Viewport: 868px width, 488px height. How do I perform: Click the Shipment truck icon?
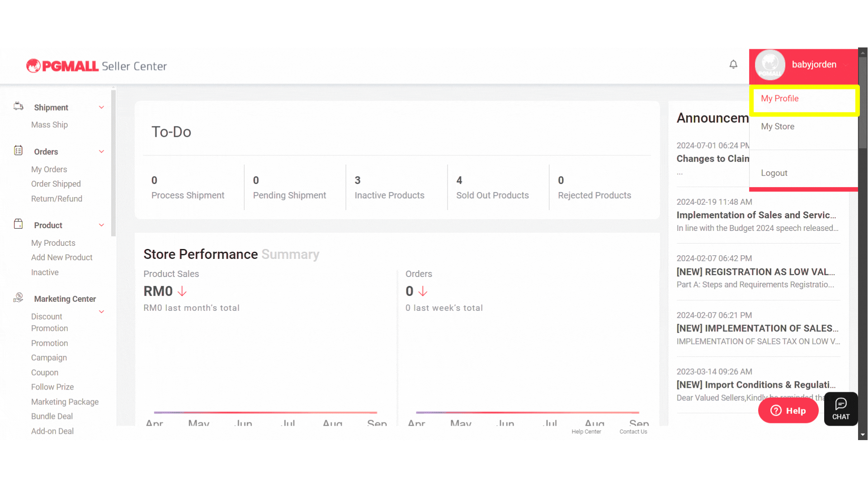[19, 107]
